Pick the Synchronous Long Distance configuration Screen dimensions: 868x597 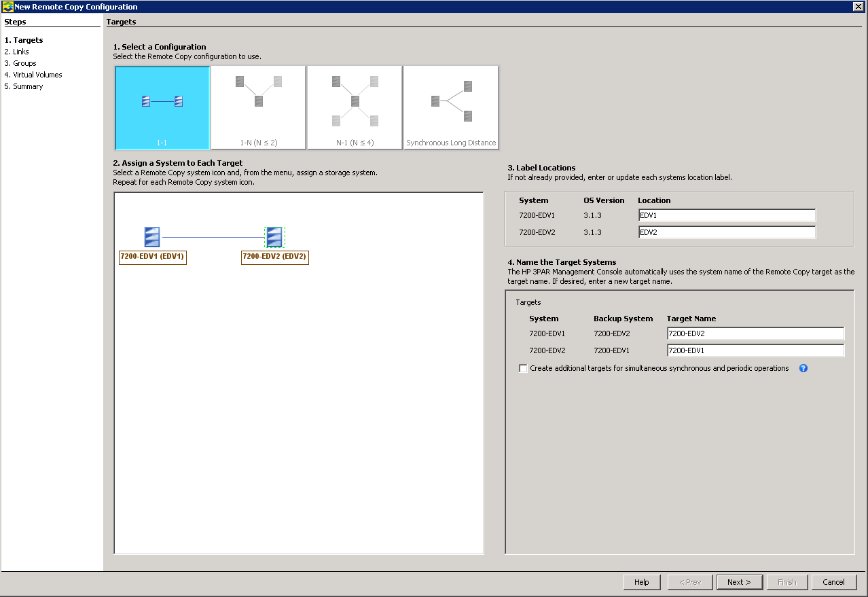click(x=452, y=107)
